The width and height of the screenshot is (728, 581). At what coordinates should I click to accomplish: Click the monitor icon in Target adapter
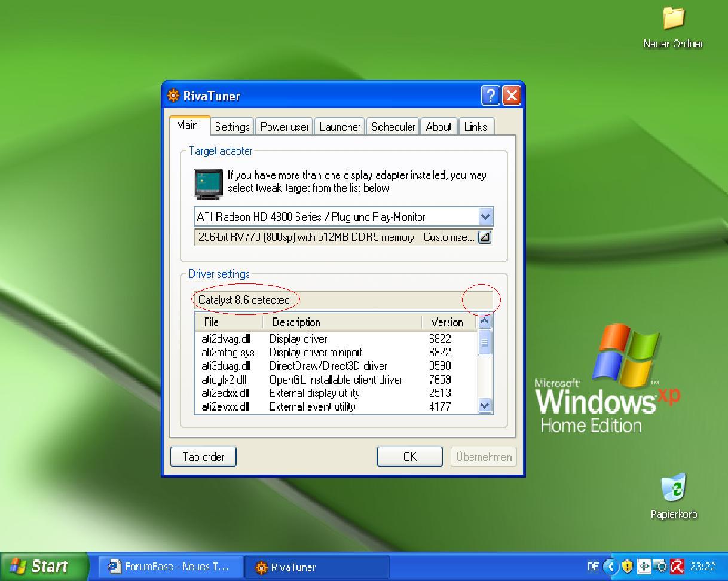tap(208, 183)
